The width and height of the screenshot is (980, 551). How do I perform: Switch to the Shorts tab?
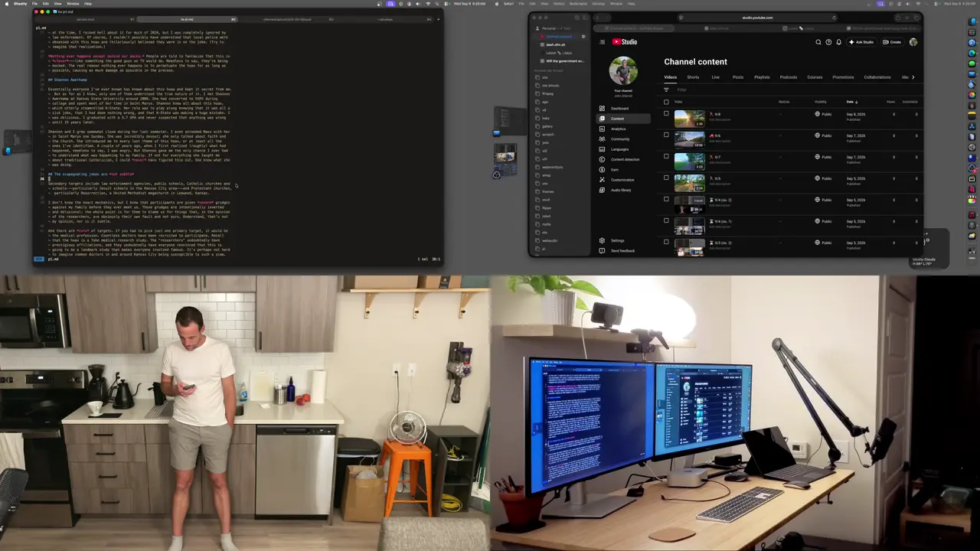click(x=693, y=77)
